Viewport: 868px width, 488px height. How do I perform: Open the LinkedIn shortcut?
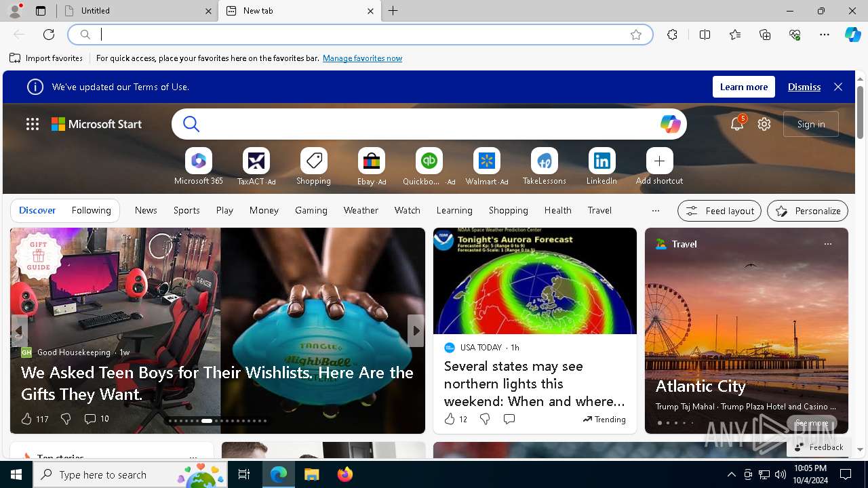[602, 167]
